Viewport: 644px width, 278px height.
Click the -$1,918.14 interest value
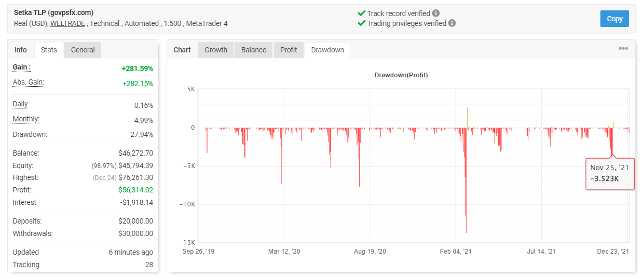coord(136,202)
